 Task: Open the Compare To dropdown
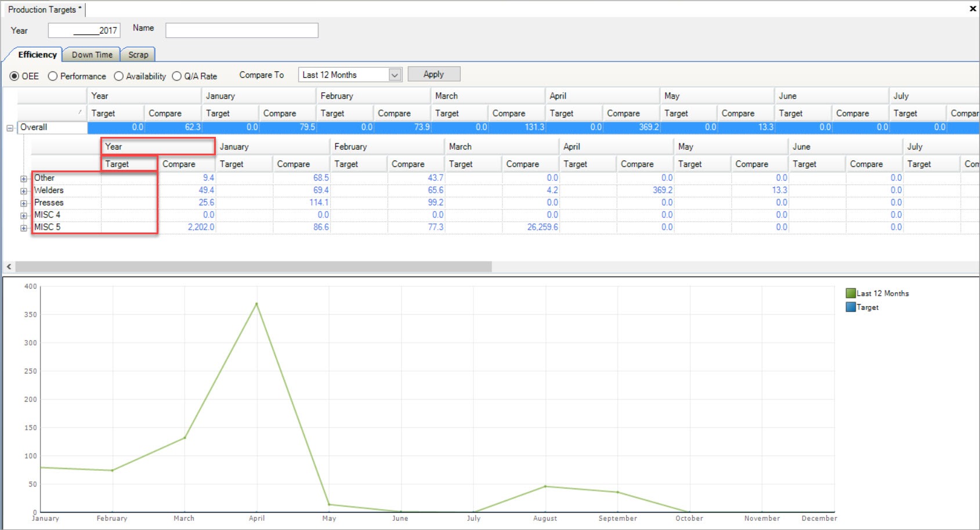point(395,75)
